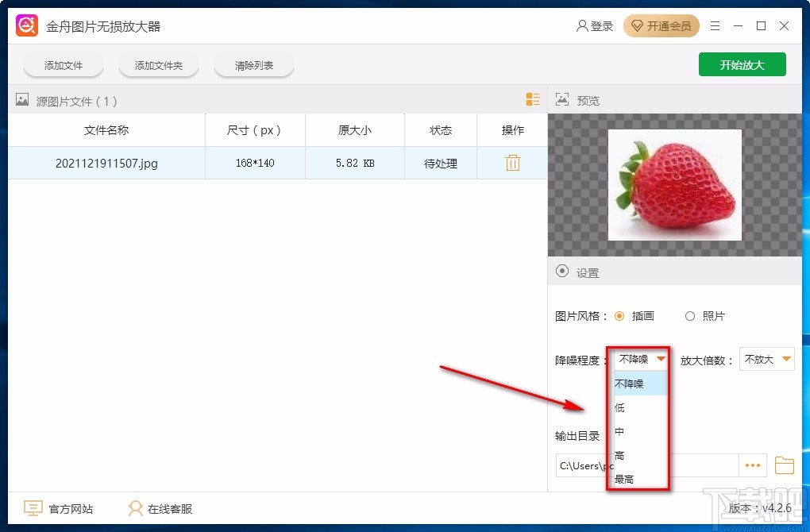
Task: Collapse the 降噪程度 noise reduction dropdown
Action: click(660, 359)
